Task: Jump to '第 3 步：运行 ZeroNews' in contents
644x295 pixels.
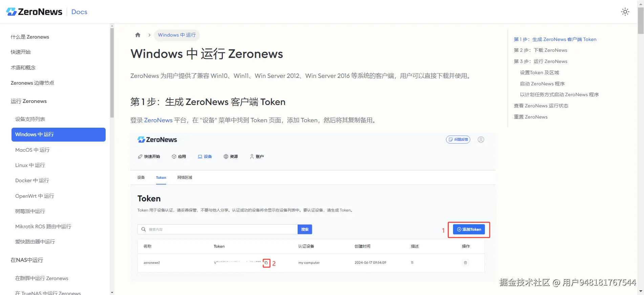Action: tap(540, 61)
